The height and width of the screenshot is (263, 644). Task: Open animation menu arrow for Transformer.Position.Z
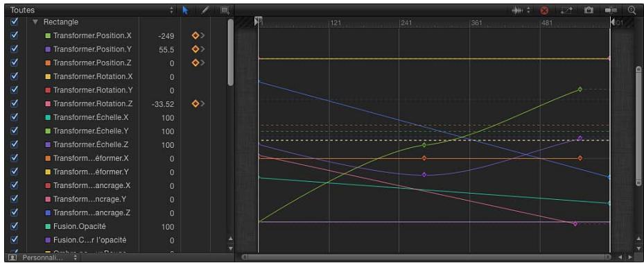coord(202,63)
